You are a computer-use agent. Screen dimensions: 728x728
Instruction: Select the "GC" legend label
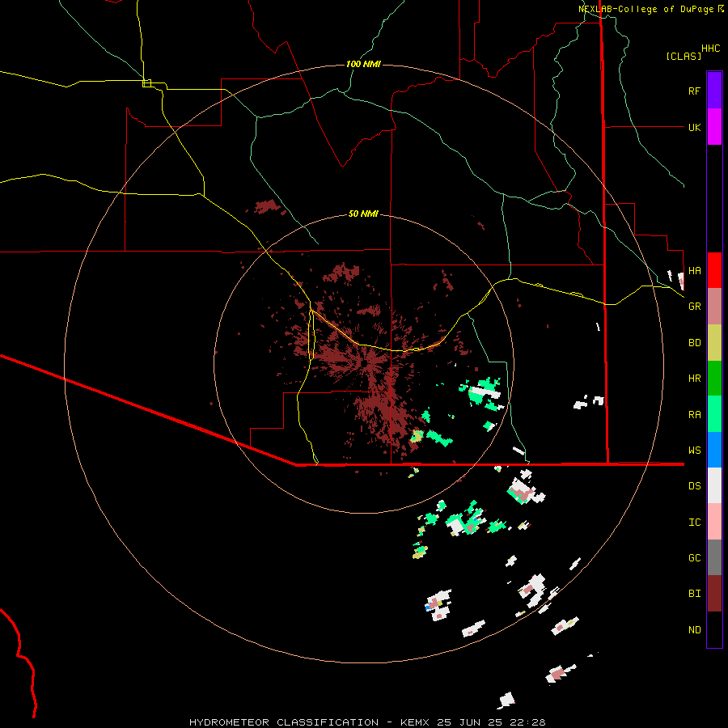694,557
